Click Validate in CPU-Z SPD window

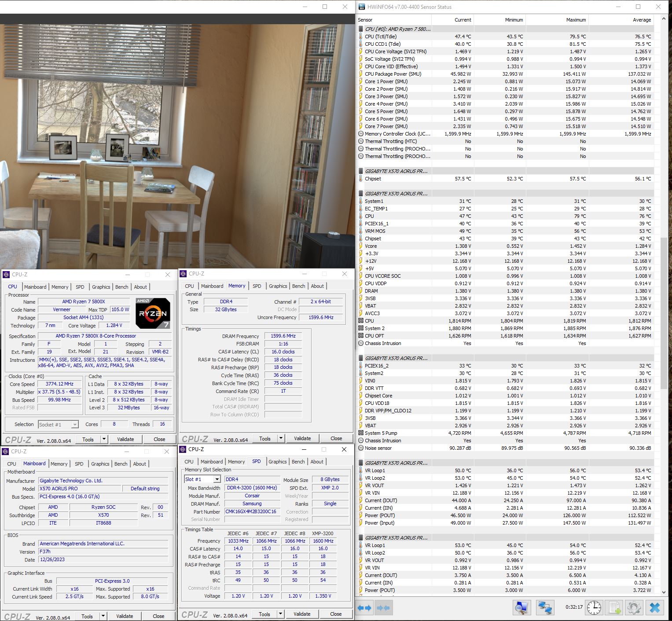[x=302, y=614]
